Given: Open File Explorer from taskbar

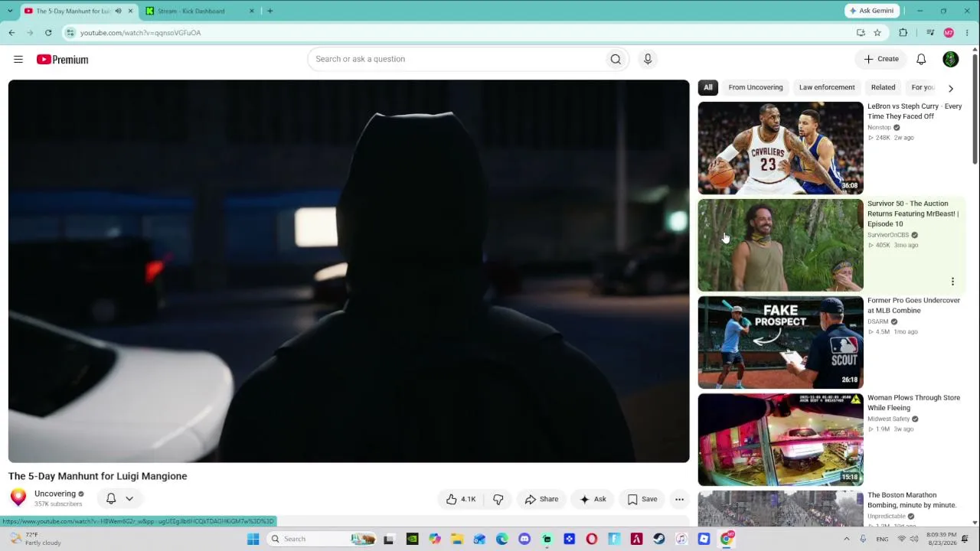Looking at the screenshot, I should [457, 539].
